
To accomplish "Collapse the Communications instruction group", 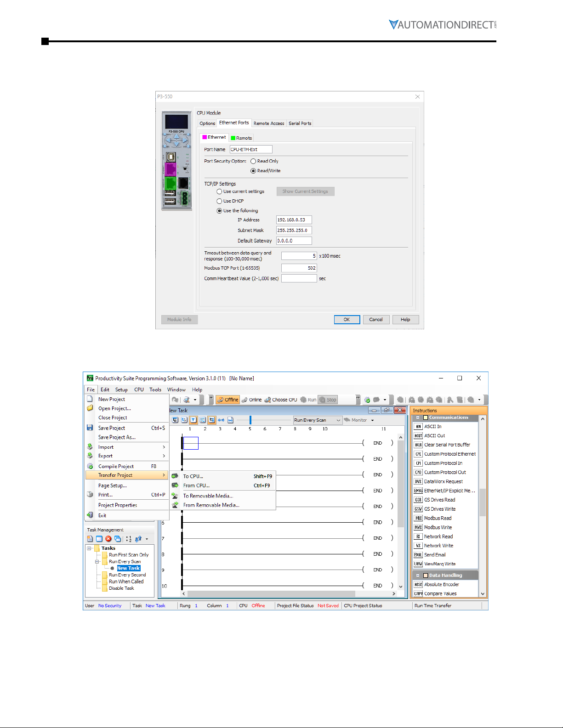I will point(417,418).
